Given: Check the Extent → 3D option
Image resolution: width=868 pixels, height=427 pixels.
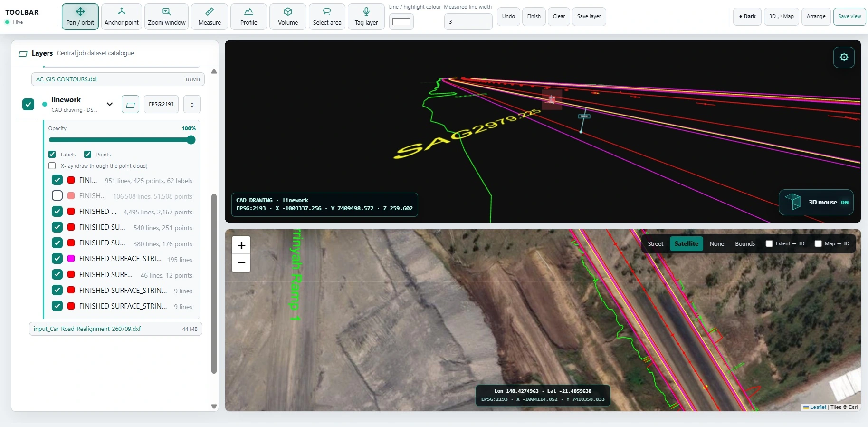Looking at the screenshot, I should click(x=769, y=243).
